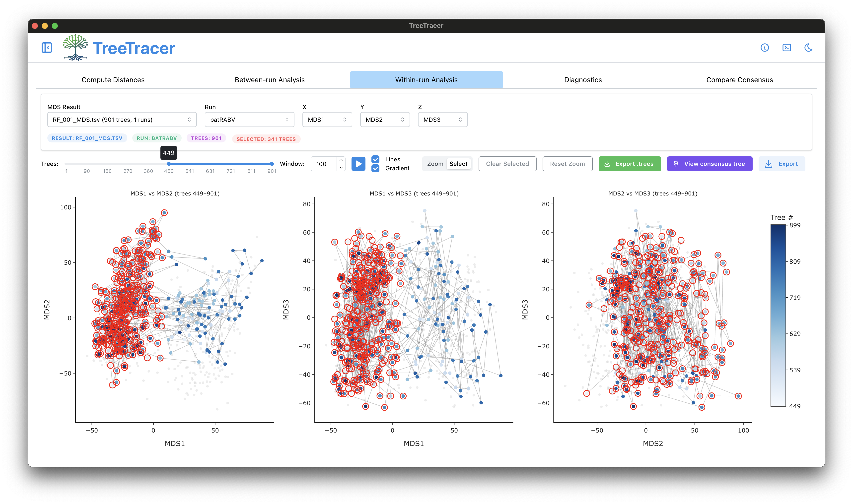The width and height of the screenshot is (853, 504).
Task: Uncheck the Lines checkbox
Action: pyautogui.click(x=375, y=159)
